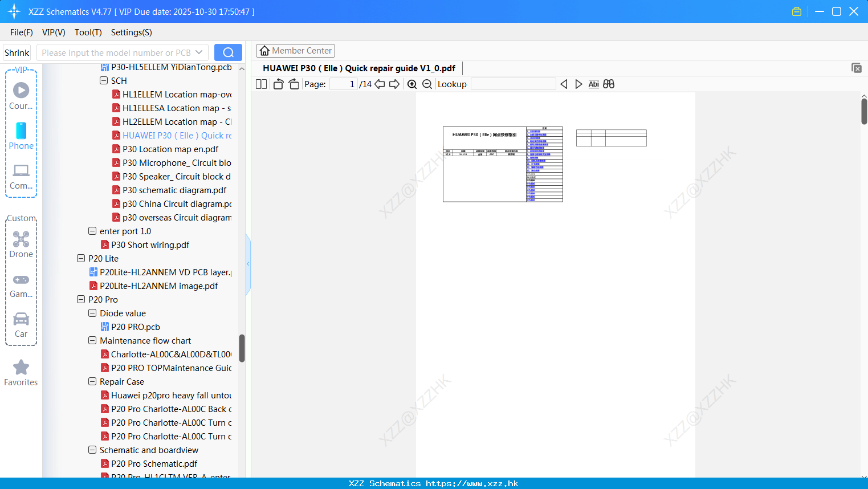Collapse the Repair Case folder

(x=92, y=382)
